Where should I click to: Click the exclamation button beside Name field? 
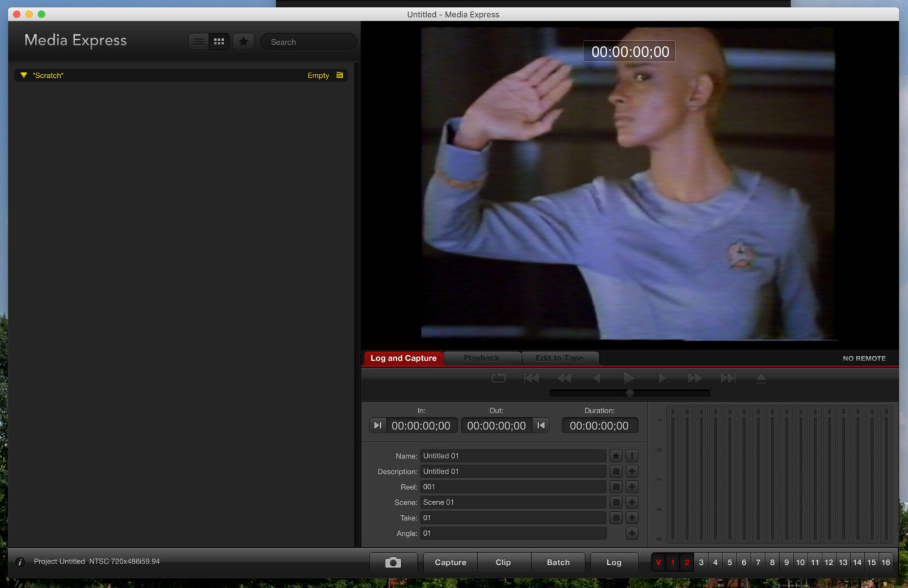click(632, 456)
